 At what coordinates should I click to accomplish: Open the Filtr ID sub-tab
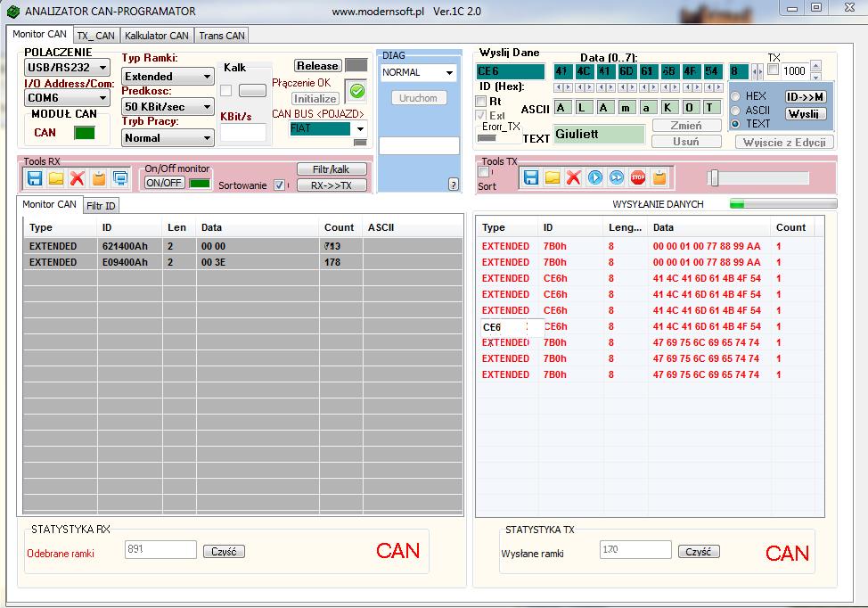[x=101, y=206]
